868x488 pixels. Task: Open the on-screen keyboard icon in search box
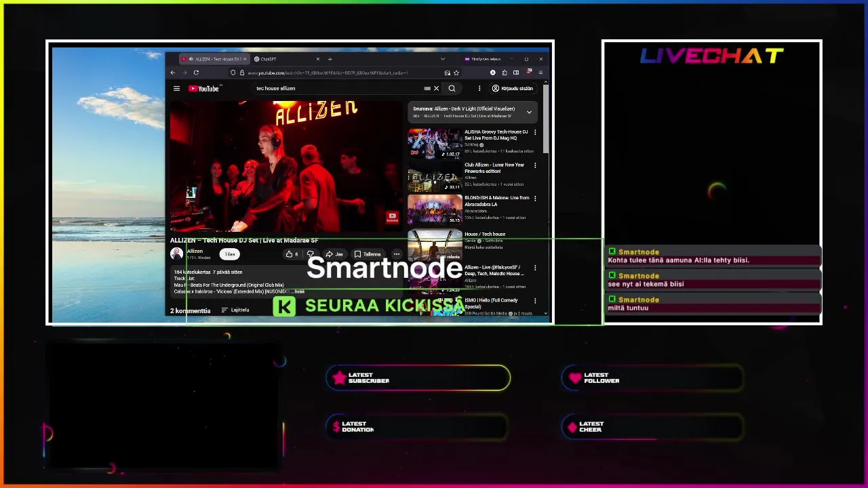pos(427,88)
